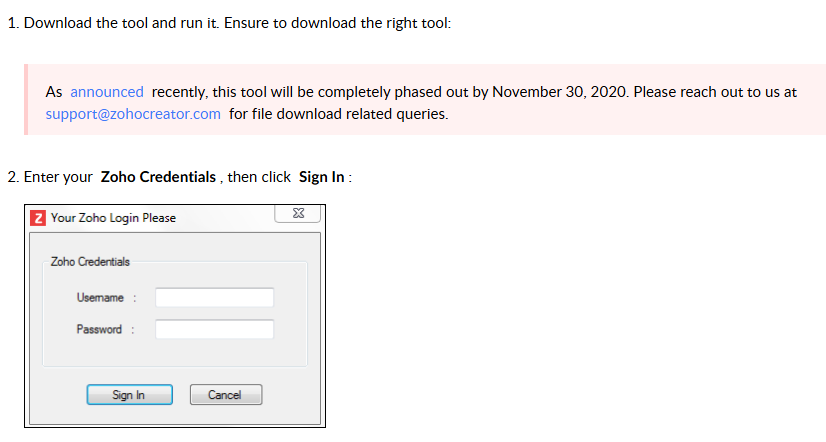Click bold 'Sign In' text in step 2
This screenshot has height=442, width=826.
321,177
